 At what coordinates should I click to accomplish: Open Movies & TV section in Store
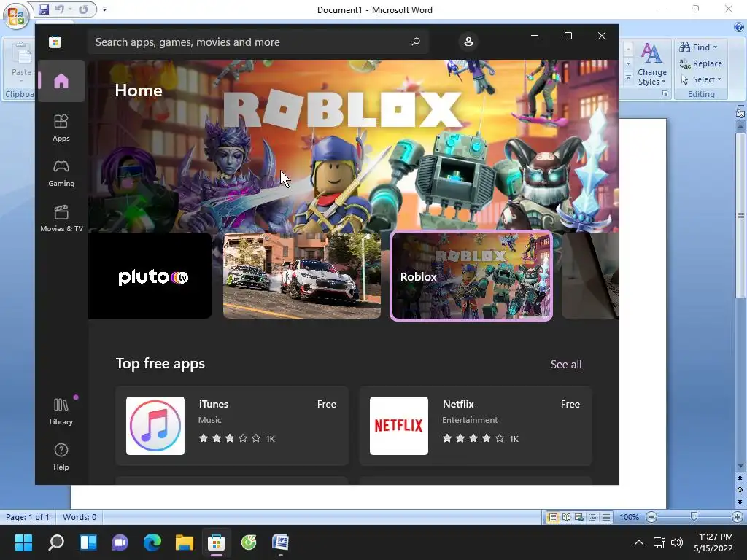tap(61, 219)
